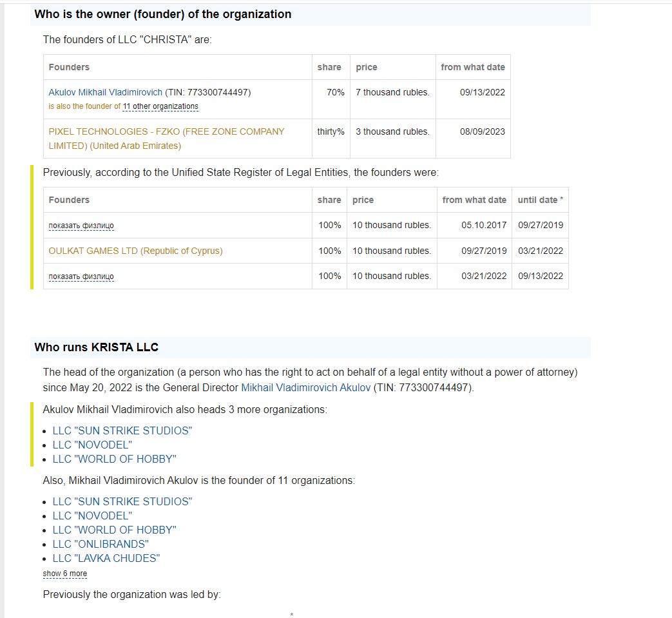
Task: Select 10 thousand rubles in OULKAT row
Action: [x=392, y=251]
